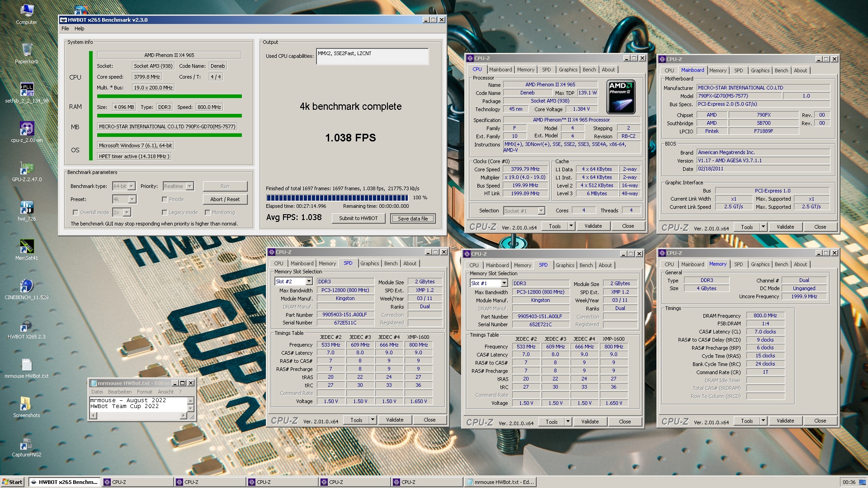This screenshot has height=488, width=868.
Task: Open the Socket #1 selection dropdown
Action: point(541,211)
